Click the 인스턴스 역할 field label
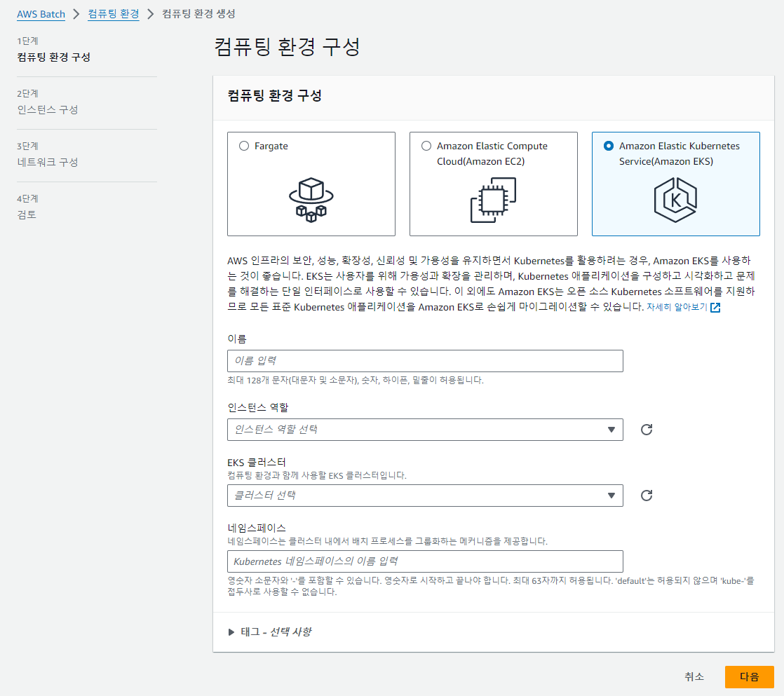Viewport: 784px width, 696px height. click(x=258, y=407)
